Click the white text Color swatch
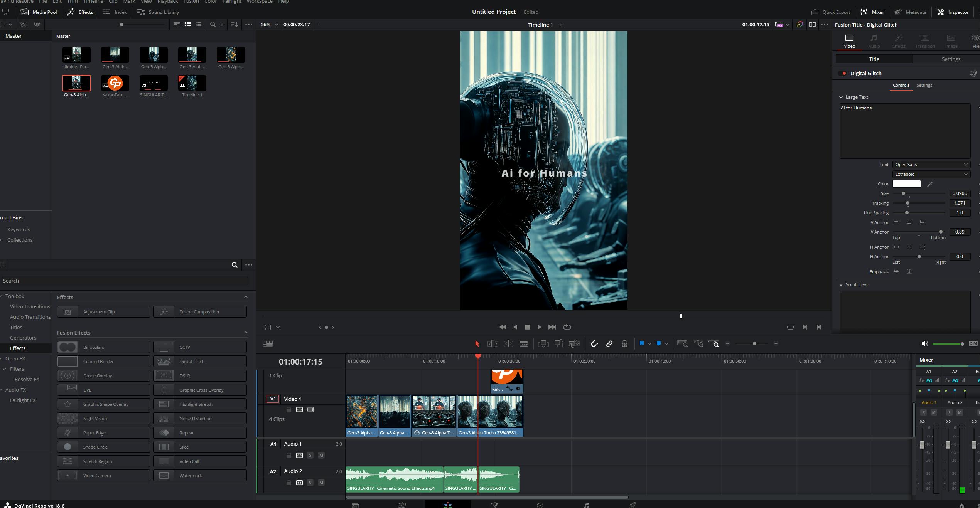Viewport: 980px width, 508px height. point(906,184)
